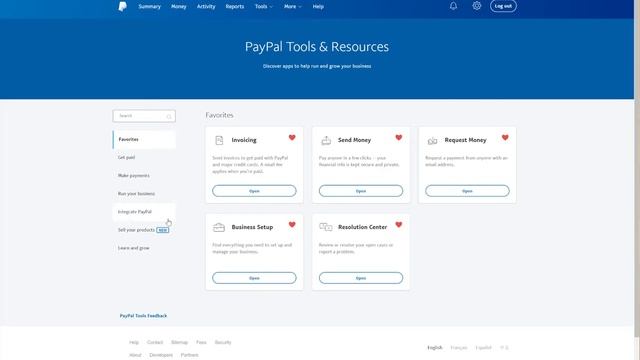Click the Partners footer link

coord(189,355)
